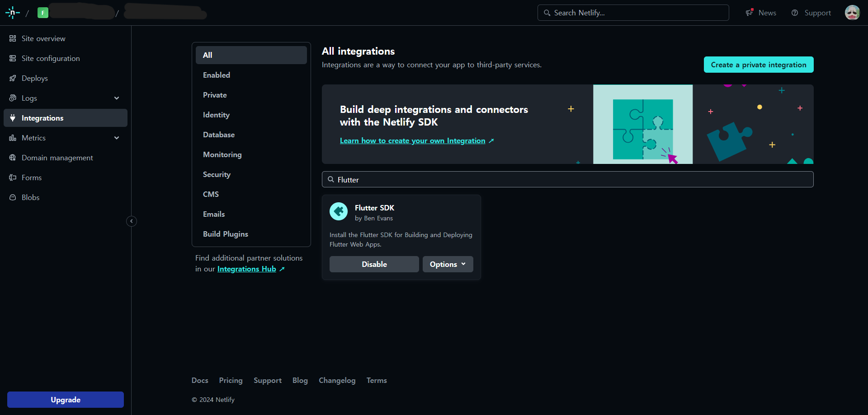The height and width of the screenshot is (415, 868).
Task: Click the Site overview grid icon
Action: tap(13, 38)
